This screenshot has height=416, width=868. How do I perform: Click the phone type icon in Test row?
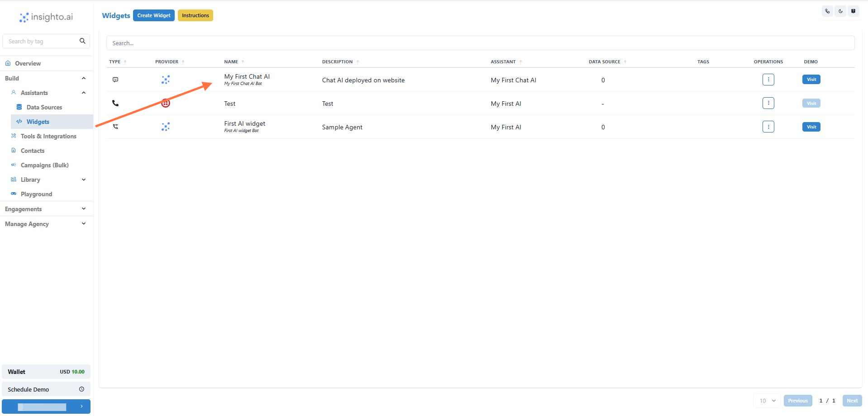115,103
